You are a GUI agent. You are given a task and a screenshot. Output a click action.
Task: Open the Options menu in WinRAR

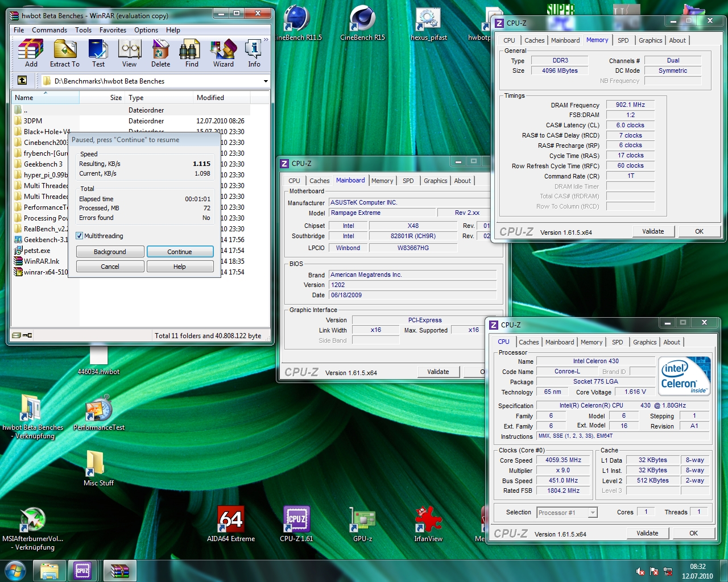coord(146,30)
